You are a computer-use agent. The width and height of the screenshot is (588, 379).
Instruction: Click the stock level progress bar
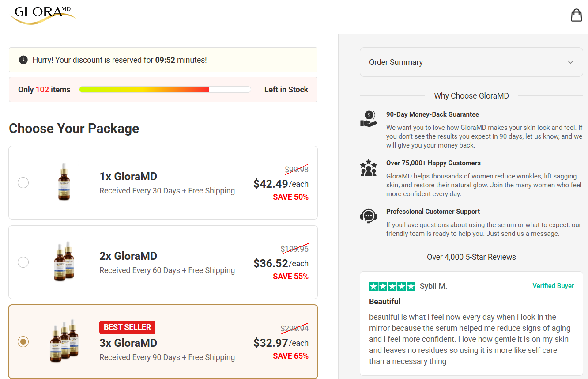165,90
